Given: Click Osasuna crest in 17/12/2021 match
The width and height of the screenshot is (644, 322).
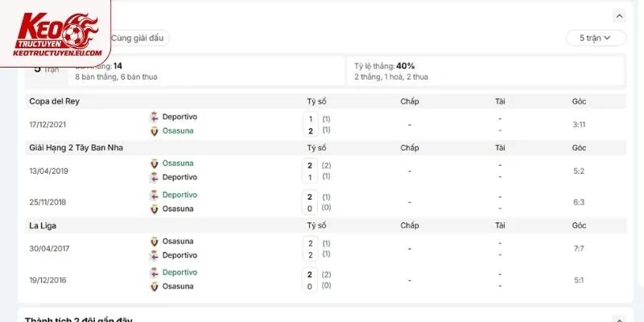Looking at the screenshot, I should pos(154,131).
